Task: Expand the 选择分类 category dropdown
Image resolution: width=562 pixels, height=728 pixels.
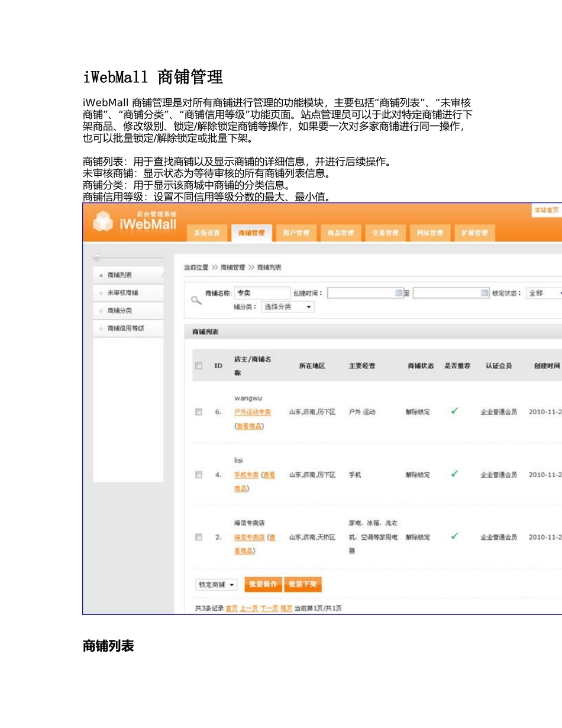Action: (x=288, y=307)
